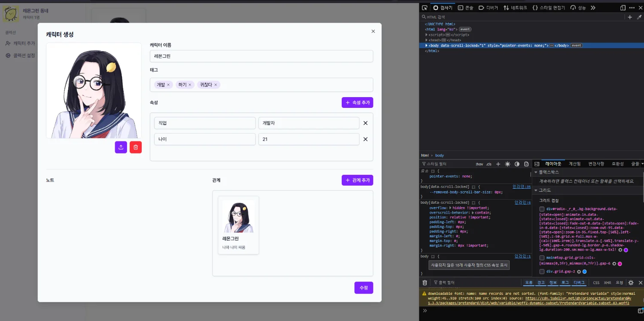
Task: Expand the head element in HTML tree
Action: [427, 40]
